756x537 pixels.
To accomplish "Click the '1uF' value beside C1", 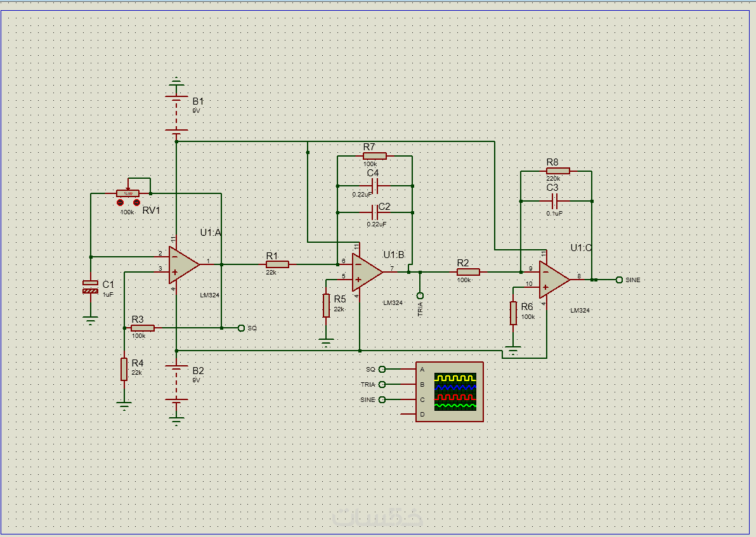I will [x=108, y=295].
